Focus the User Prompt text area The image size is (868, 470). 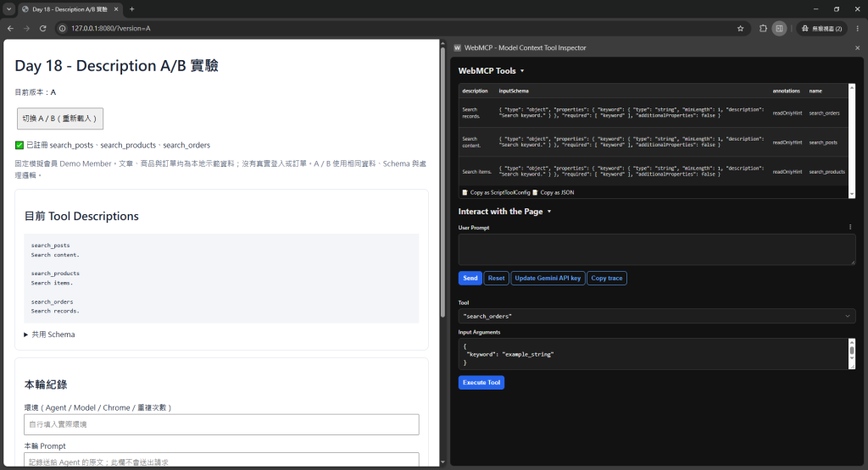(x=657, y=249)
